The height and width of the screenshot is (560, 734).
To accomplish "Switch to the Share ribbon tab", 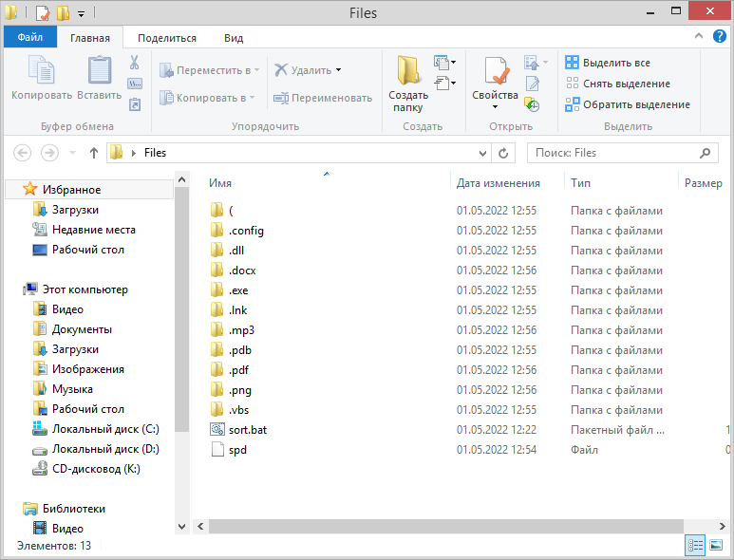I will click(167, 38).
